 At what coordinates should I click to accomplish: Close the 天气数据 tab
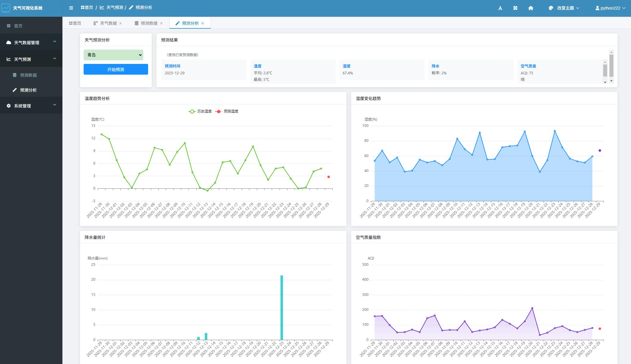121,23
